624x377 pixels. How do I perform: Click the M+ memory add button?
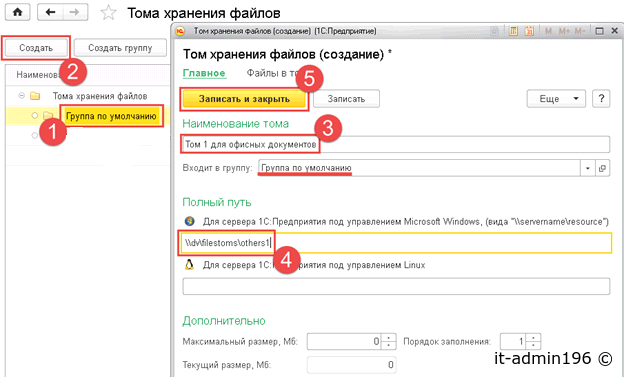564,31
